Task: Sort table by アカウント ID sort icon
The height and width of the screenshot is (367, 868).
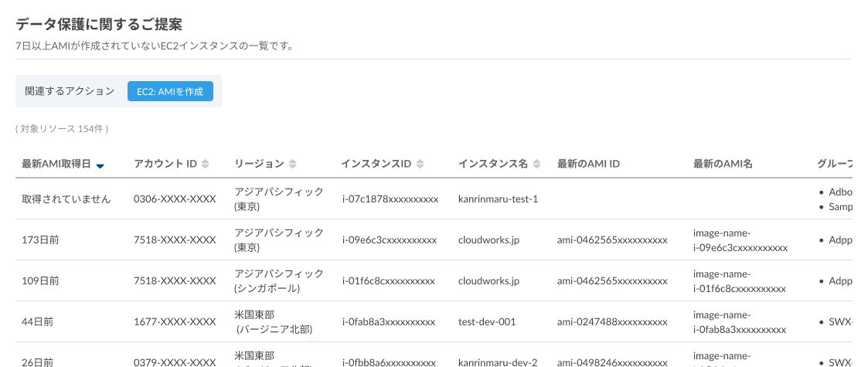Action: coord(205,164)
